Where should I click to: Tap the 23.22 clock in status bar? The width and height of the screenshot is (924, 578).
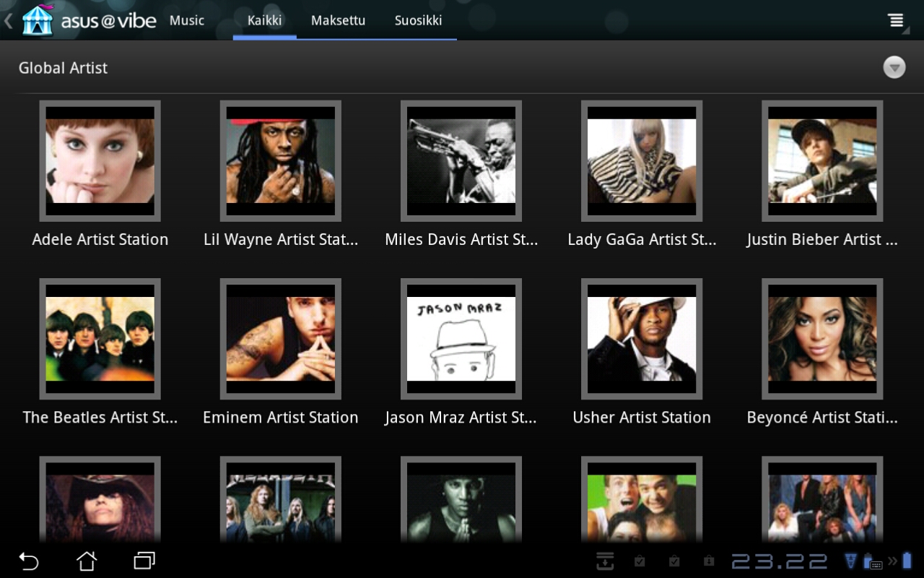pos(780,561)
